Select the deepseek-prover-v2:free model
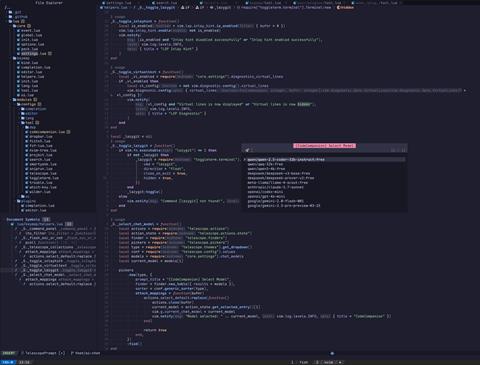 coord(281,178)
